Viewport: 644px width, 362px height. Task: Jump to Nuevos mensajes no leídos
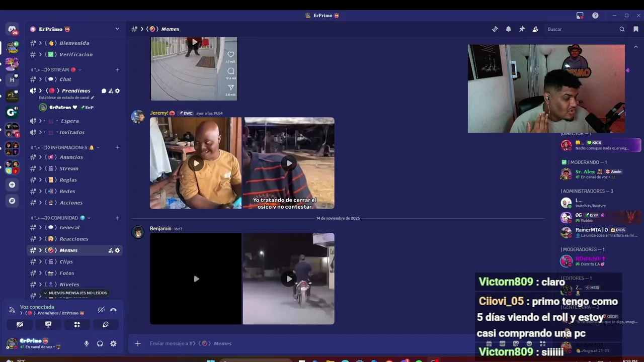pyautogui.click(x=75, y=293)
